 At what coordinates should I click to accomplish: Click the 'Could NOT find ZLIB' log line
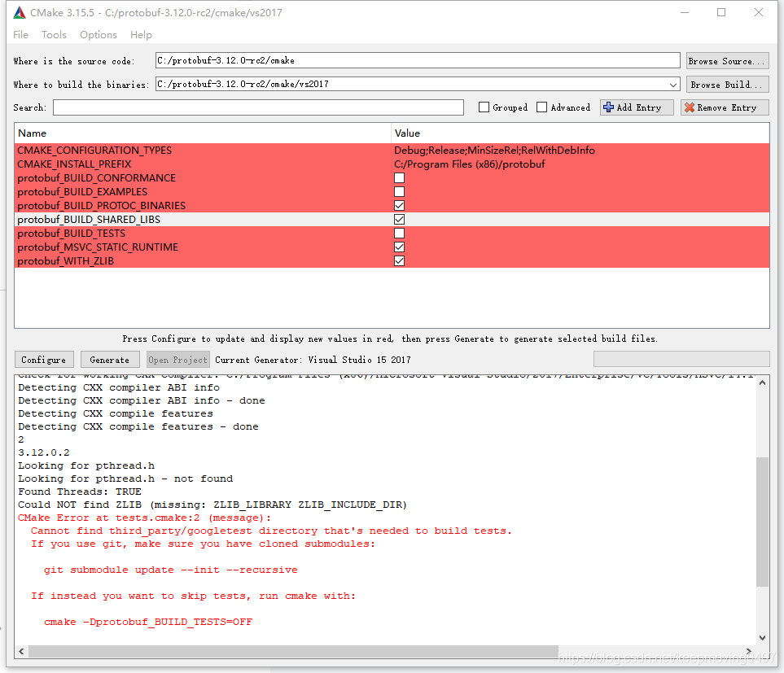click(212, 505)
